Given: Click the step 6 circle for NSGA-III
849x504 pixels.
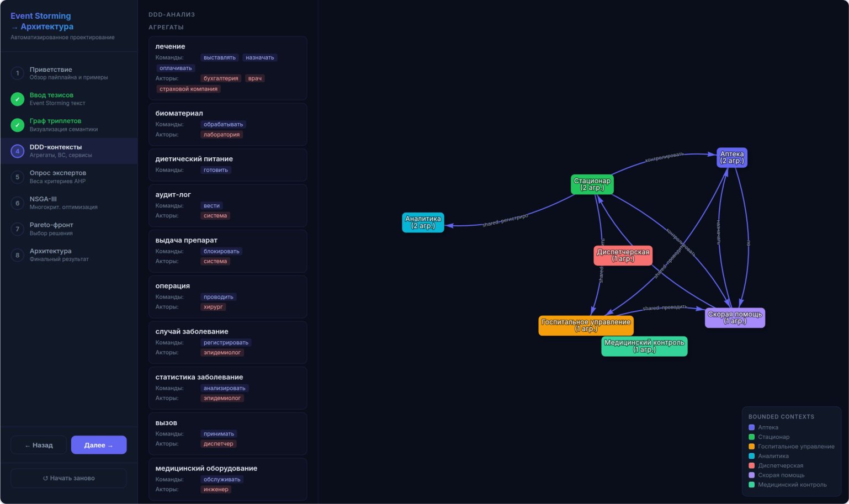Looking at the screenshot, I should (x=17, y=203).
